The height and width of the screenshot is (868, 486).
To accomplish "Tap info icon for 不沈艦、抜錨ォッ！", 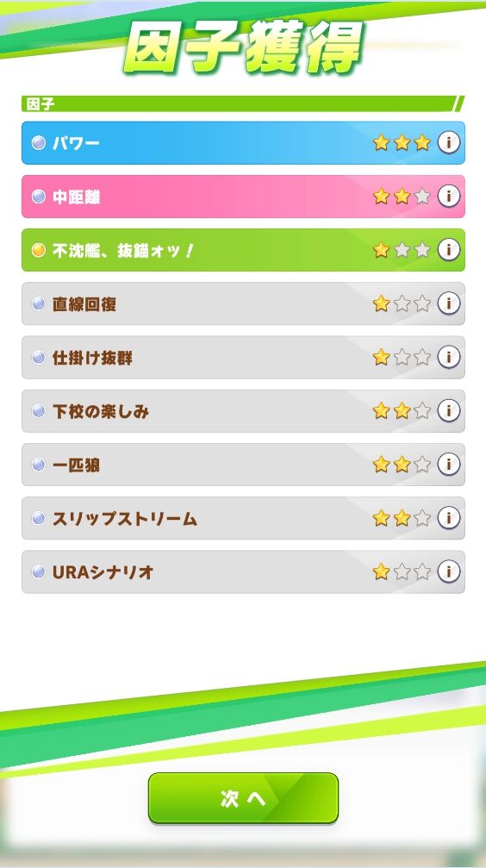I will pos(448,250).
